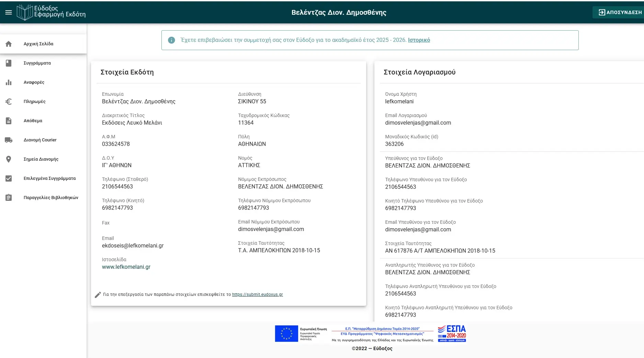Select the username lefkomelani
644x358 pixels.
399,102
